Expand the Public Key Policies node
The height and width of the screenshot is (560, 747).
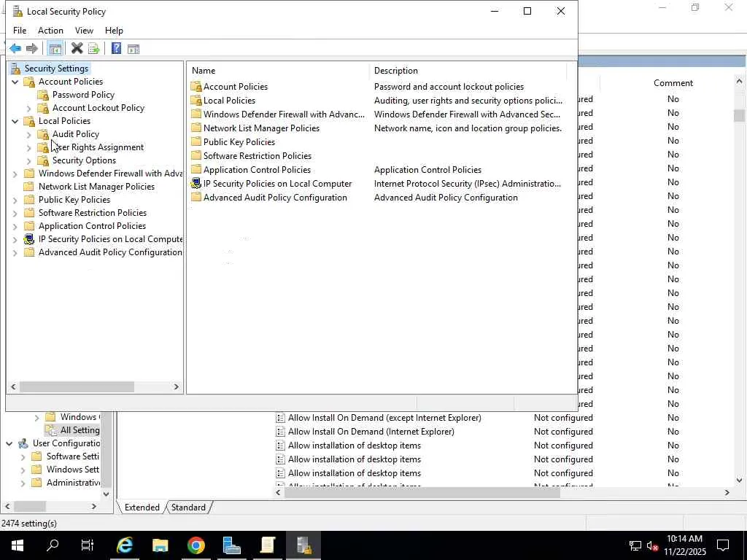(15, 200)
